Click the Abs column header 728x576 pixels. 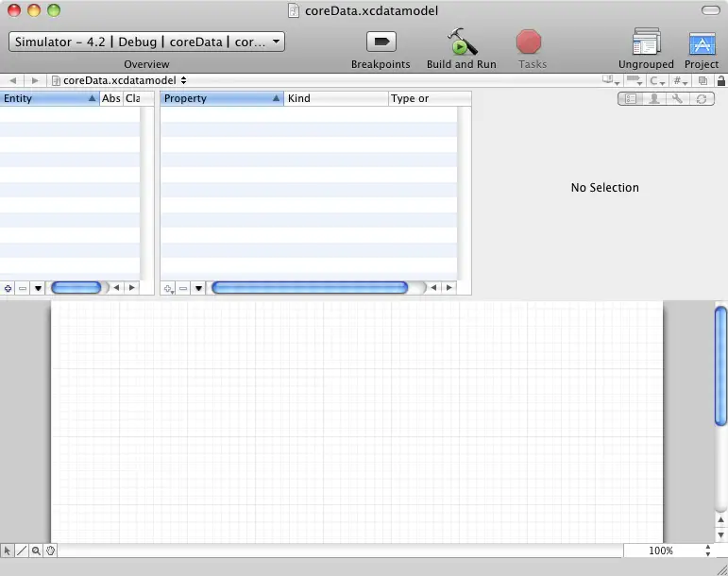(111, 98)
